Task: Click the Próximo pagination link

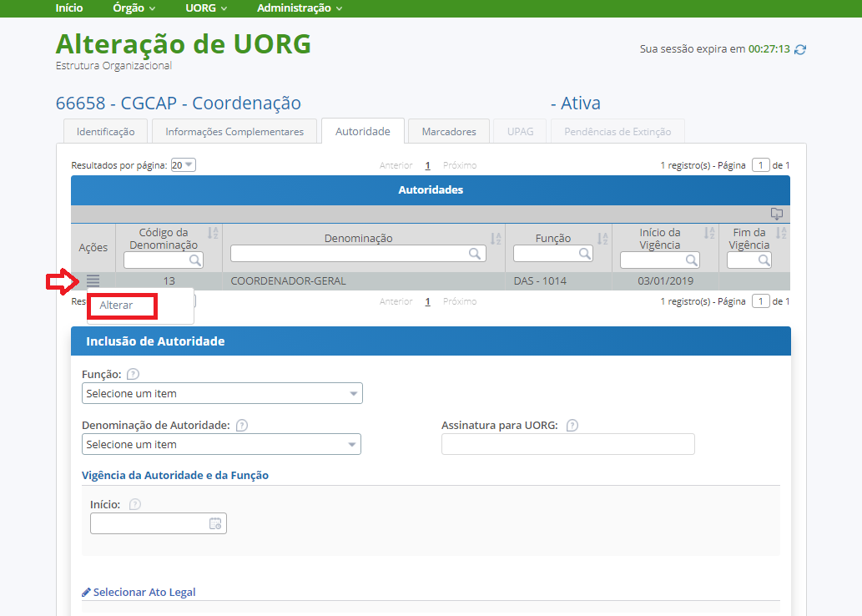Action: coord(459,164)
